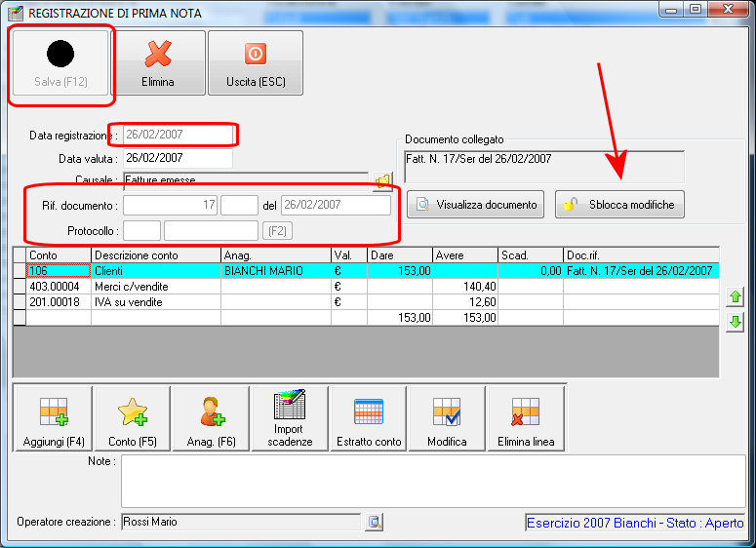Screen dimensions: 756x548
Task: Click the Rif. documento date field
Action: 336,205
